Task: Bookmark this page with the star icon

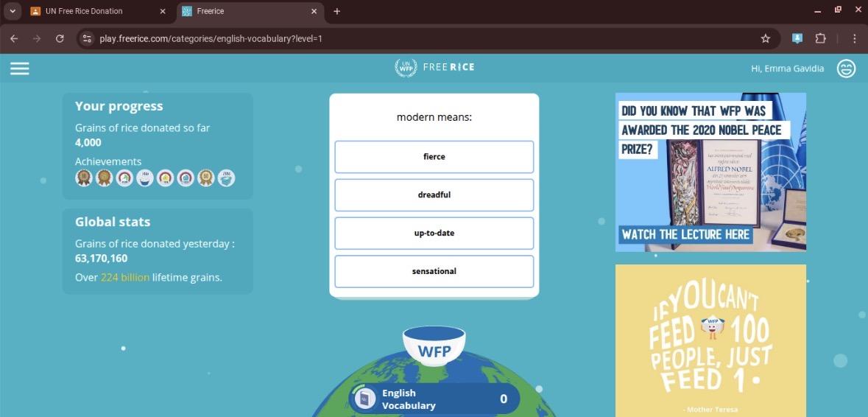Action: (x=766, y=39)
